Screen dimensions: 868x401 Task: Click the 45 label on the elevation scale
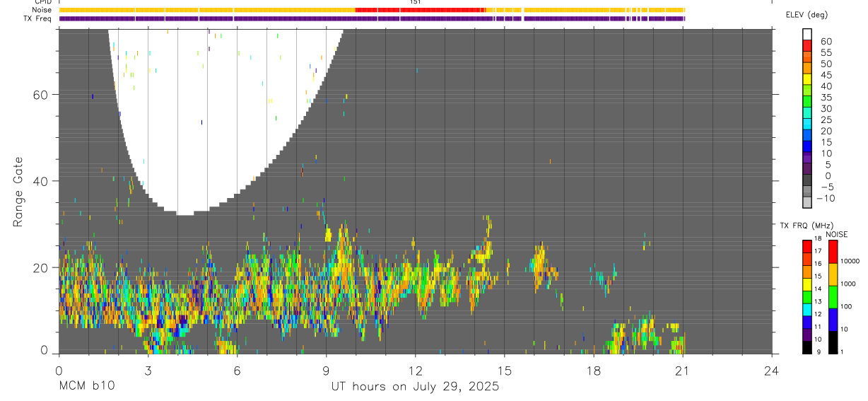click(826, 75)
